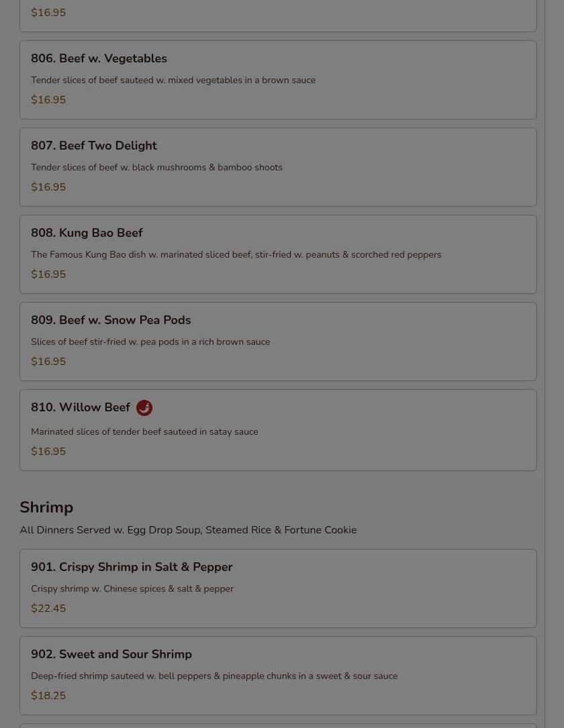Click the spicy chili icon beside Willow Beef
This screenshot has width=564, height=728.
pyautogui.click(x=144, y=408)
